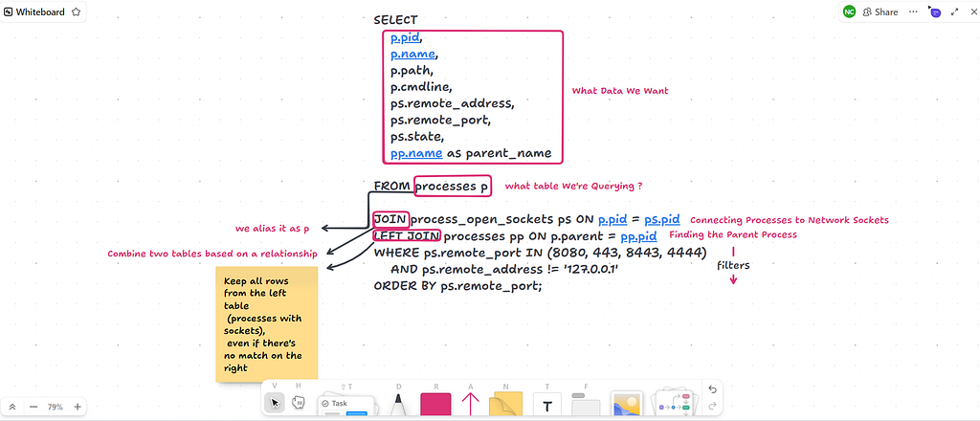Select the 'p.path,' line
The height and width of the screenshot is (421, 980).
(412, 71)
